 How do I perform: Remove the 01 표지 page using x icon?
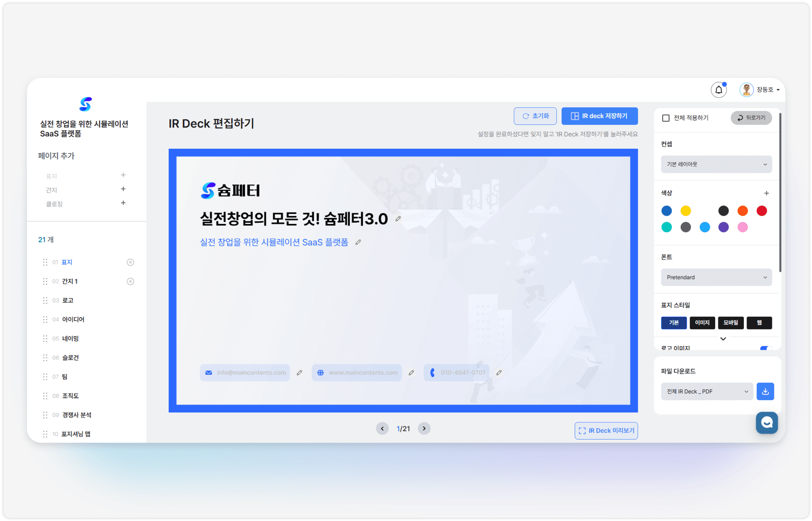tap(130, 262)
